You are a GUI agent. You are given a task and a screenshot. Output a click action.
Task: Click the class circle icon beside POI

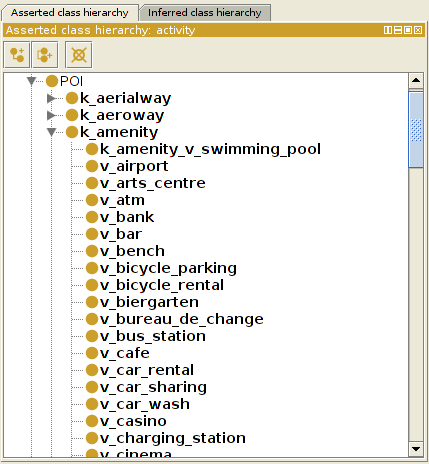pyautogui.click(x=52, y=81)
